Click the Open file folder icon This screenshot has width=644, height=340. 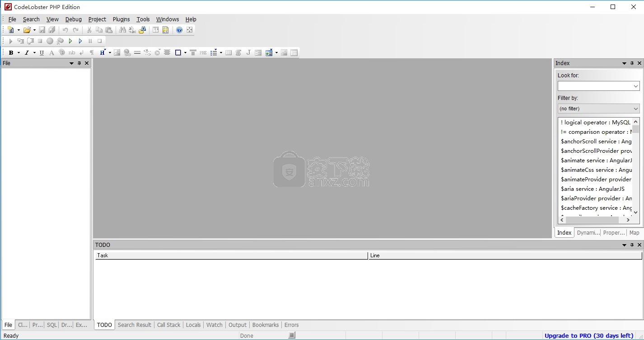click(27, 30)
